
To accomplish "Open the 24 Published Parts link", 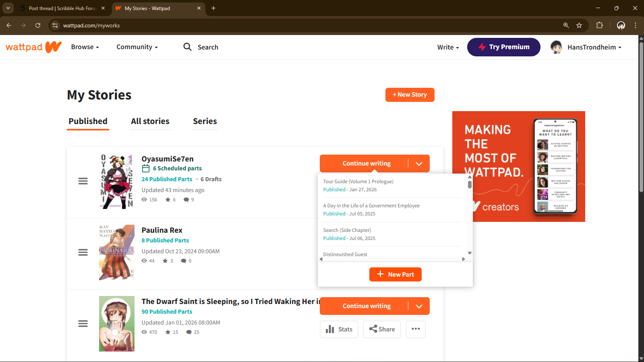I will click(167, 179).
